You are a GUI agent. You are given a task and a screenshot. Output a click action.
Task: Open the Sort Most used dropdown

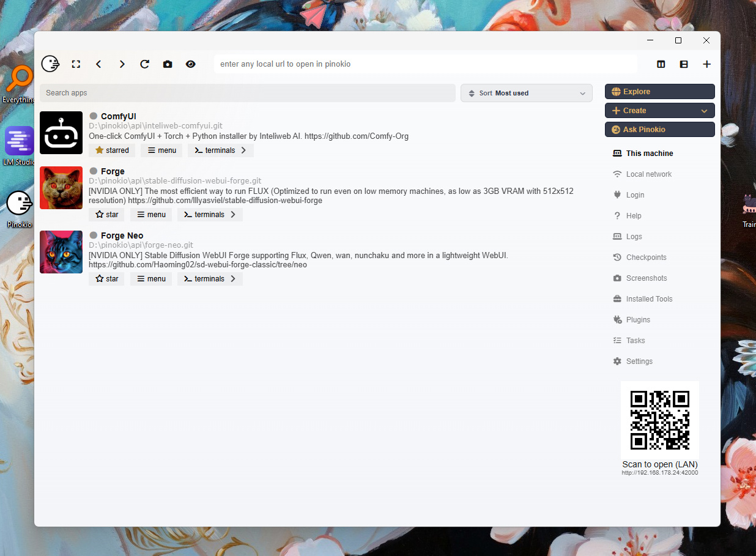tap(527, 93)
